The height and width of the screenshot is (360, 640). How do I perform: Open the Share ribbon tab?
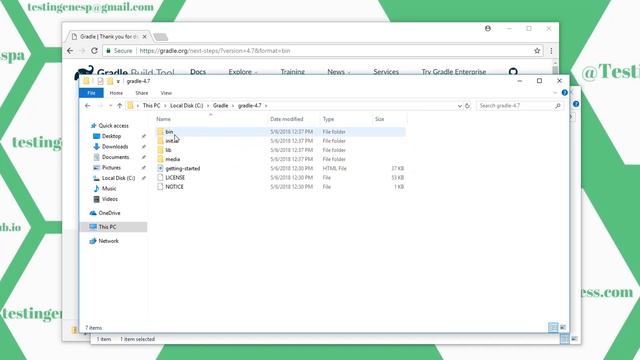(x=142, y=93)
